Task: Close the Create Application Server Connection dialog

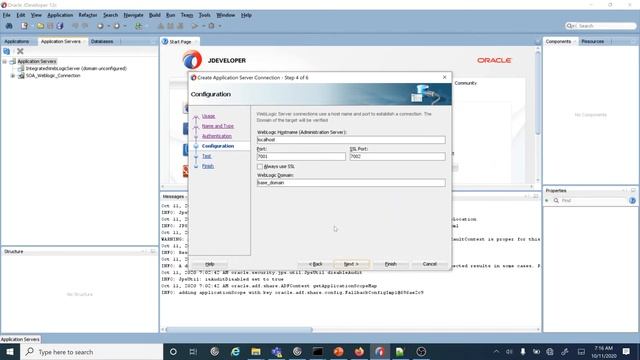Action: tap(444, 77)
